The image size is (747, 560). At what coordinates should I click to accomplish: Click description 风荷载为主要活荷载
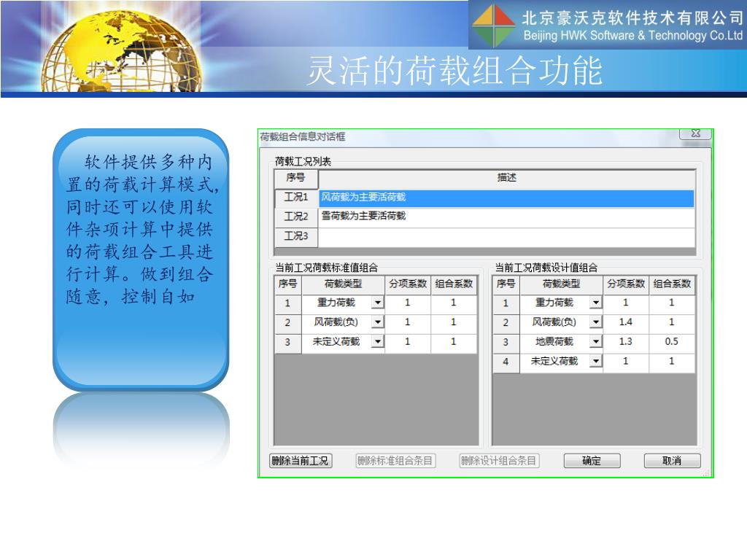[x=506, y=198]
